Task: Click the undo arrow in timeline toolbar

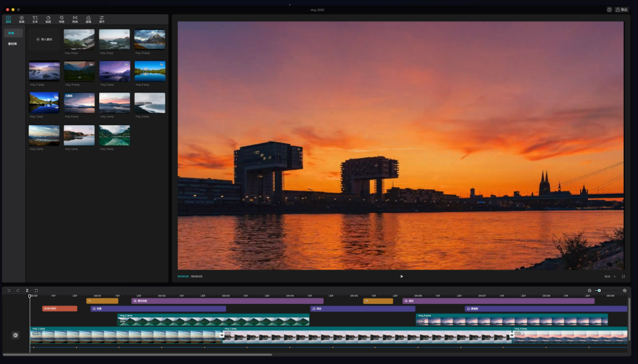Action: 9,290
